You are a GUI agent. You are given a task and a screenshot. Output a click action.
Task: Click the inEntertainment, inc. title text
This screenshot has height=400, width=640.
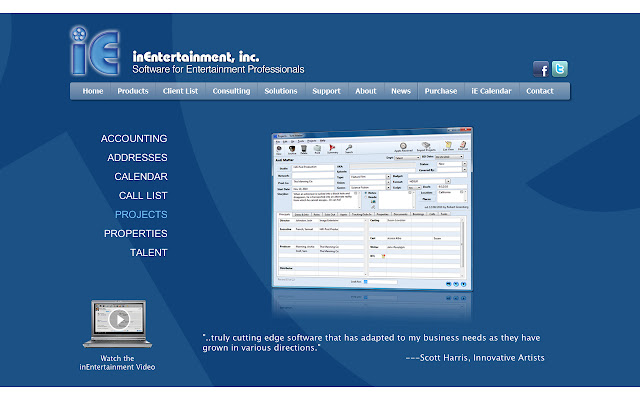[x=196, y=57]
